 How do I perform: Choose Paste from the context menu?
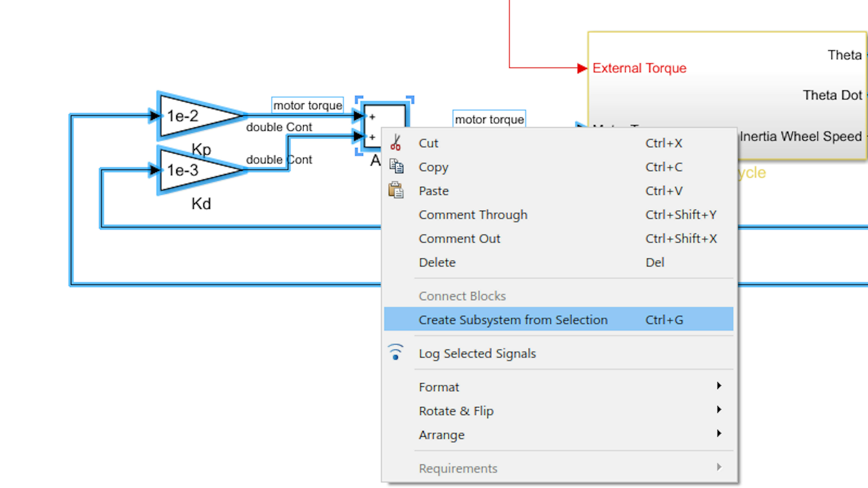(x=559, y=191)
